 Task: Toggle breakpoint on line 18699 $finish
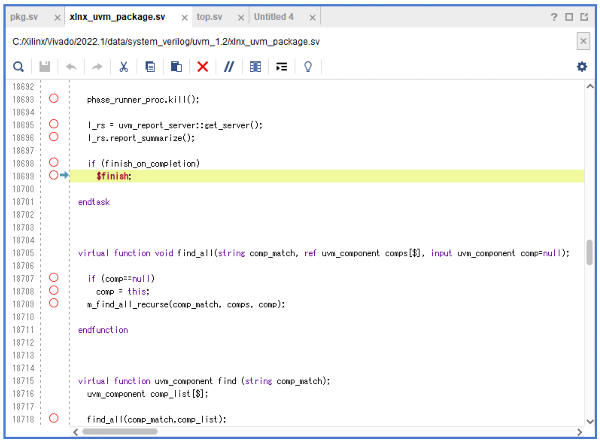(54, 175)
